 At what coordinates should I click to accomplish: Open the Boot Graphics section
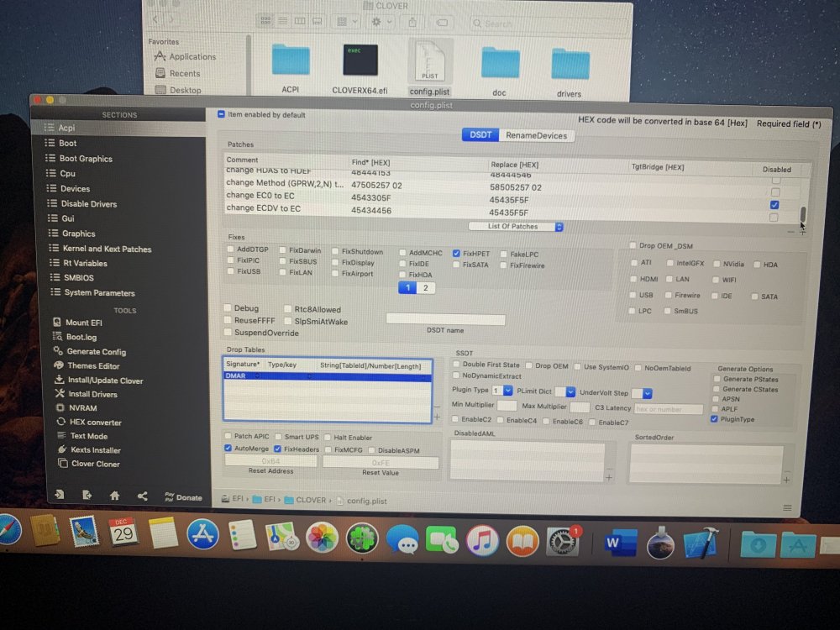click(85, 159)
